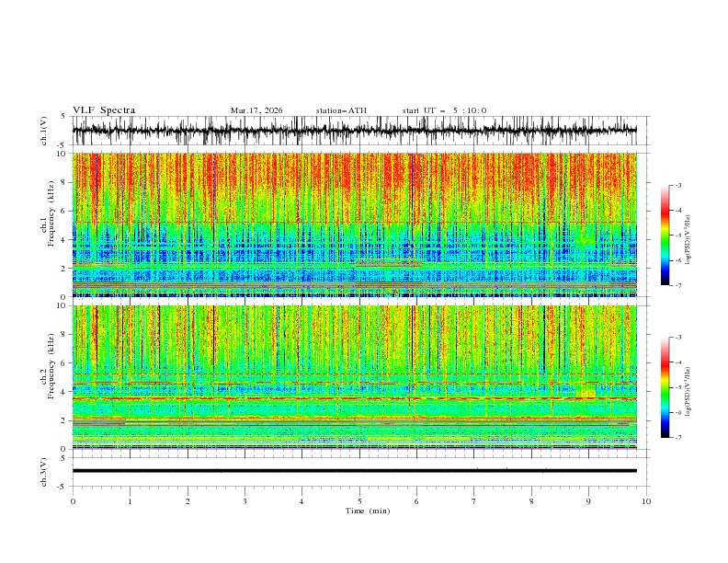
Task: Click the "6" kHz tick of ch.1 spectrogram
Action: (x=64, y=211)
